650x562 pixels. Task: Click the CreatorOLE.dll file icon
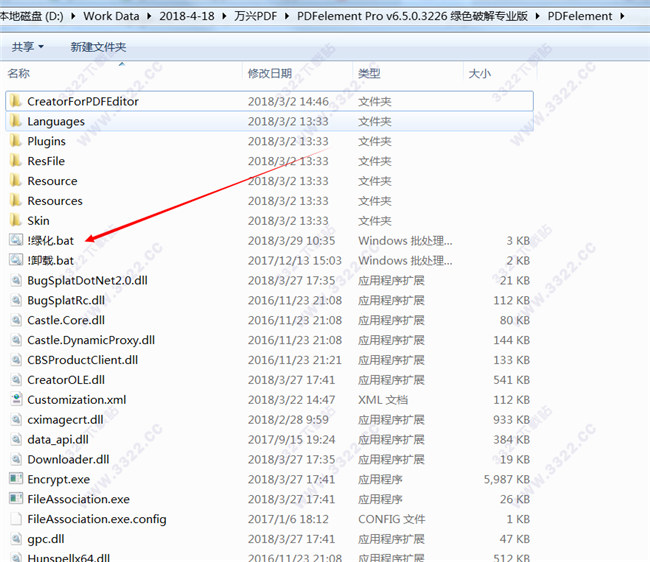tap(16, 380)
